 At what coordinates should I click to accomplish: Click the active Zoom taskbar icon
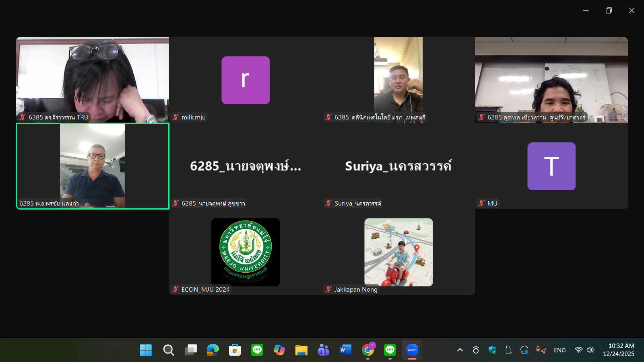[x=412, y=350]
